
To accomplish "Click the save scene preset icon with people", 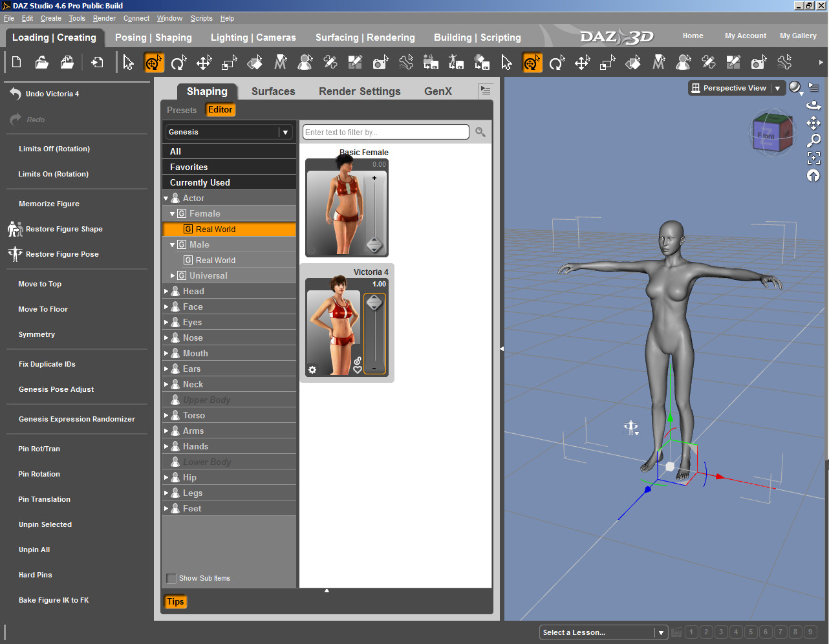I will click(431, 62).
